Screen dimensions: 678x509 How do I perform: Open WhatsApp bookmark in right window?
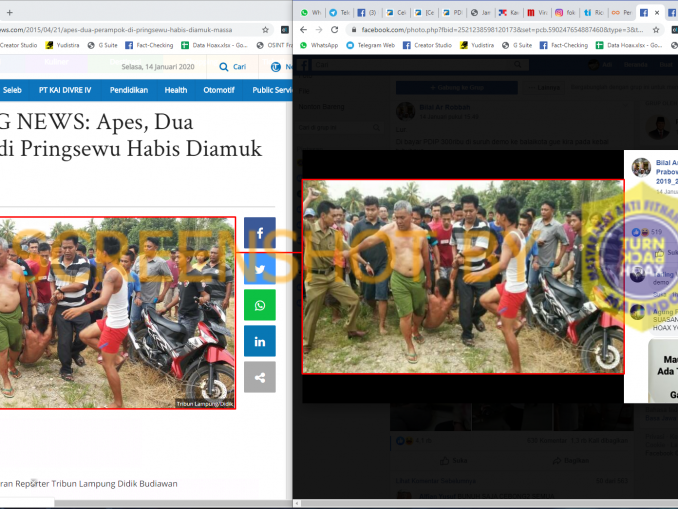(319, 45)
